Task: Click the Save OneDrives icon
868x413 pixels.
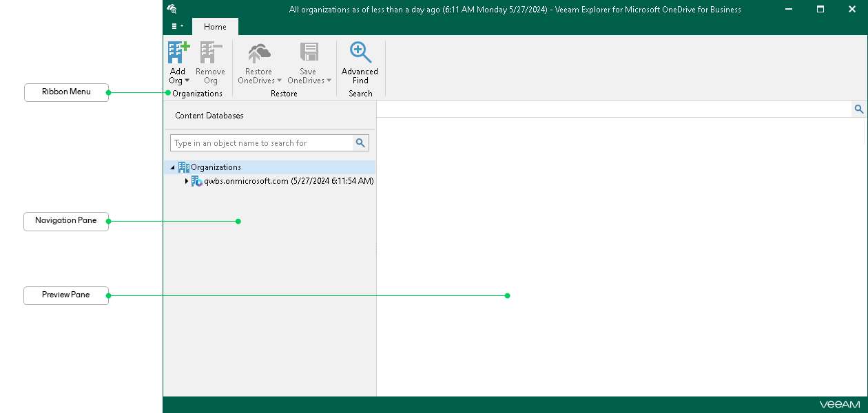Action: click(309, 53)
